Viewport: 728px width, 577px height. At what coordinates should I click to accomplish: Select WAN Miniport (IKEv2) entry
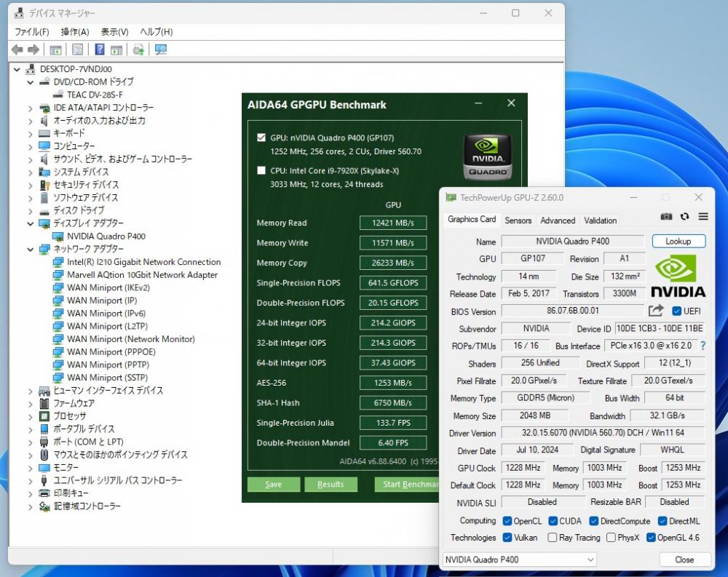108,288
